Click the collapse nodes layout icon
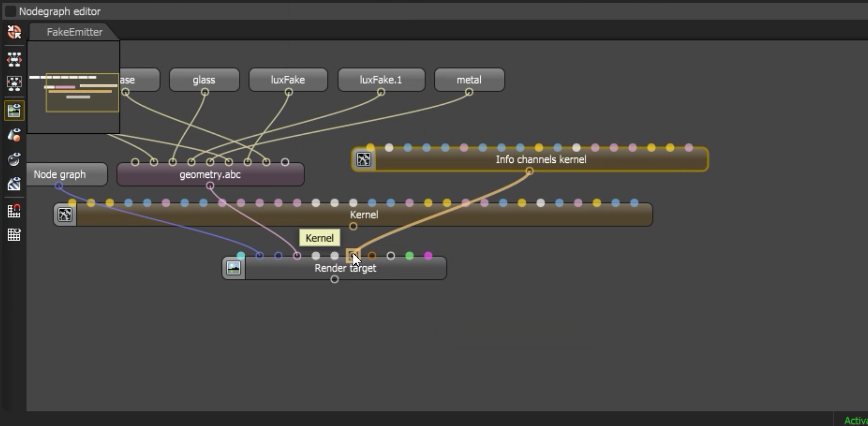This screenshot has width=868, height=426. [14, 83]
